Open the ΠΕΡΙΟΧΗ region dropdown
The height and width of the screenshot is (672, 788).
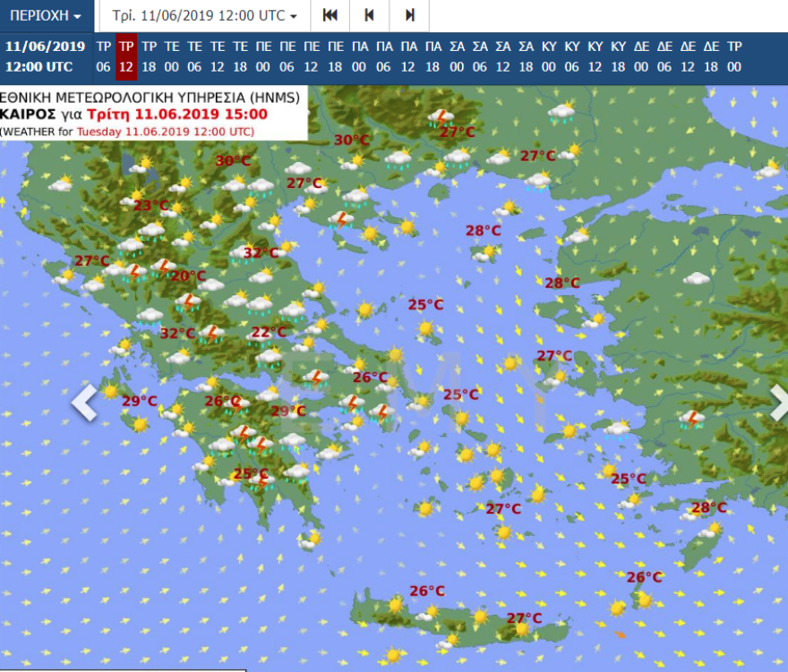coord(46,16)
